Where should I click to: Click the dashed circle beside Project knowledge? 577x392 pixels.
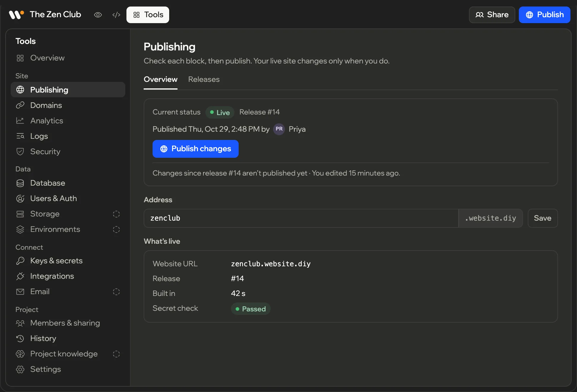click(x=116, y=354)
